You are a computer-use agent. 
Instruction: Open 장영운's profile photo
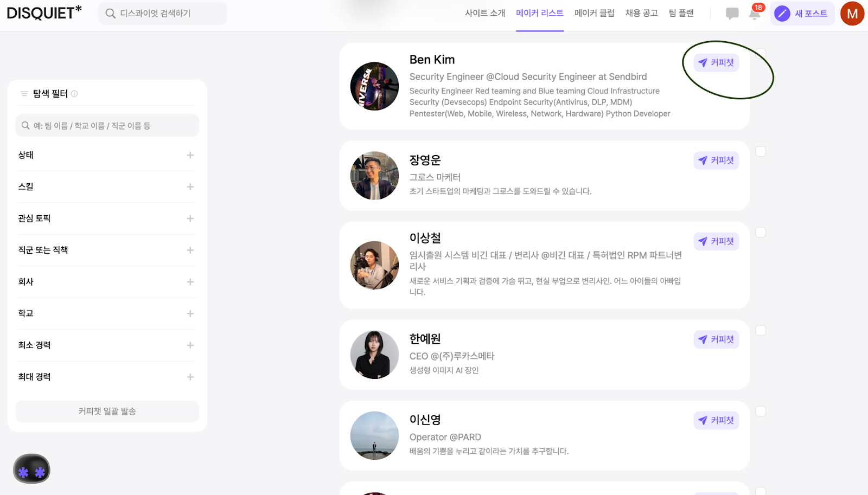tap(374, 176)
